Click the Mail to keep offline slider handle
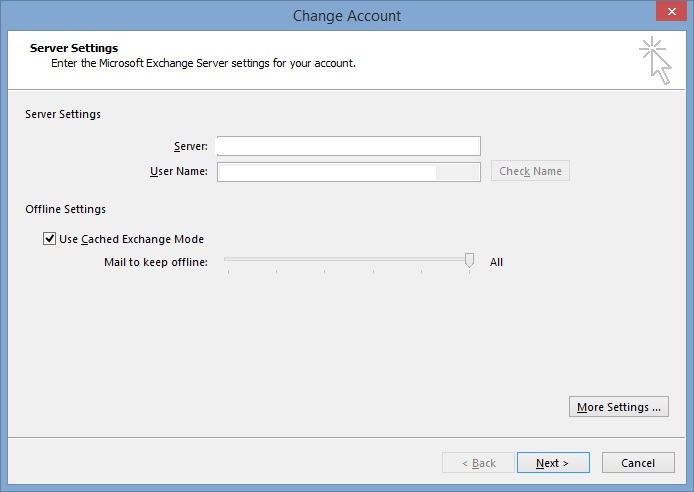This screenshot has height=492, width=694. [x=469, y=261]
